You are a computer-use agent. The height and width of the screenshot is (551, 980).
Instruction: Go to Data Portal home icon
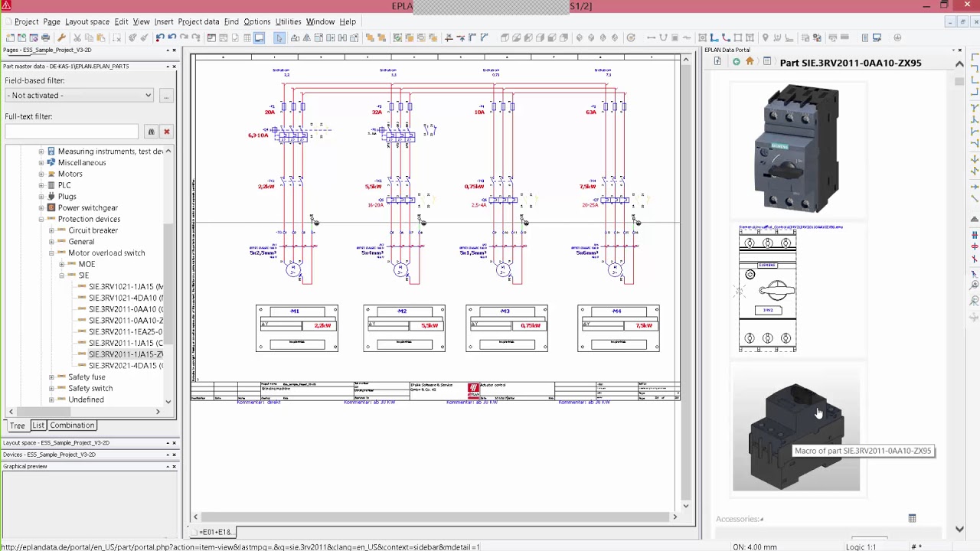(750, 62)
